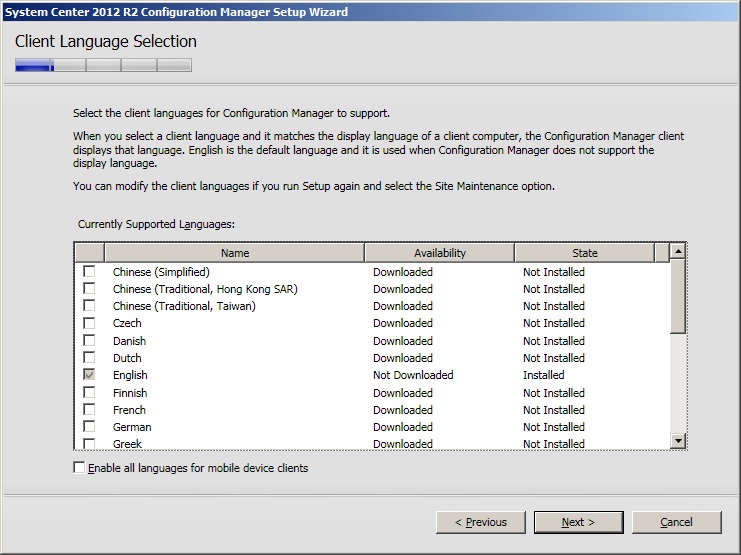
Task: Check the Finnish language checkbox
Action: pyautogui.click(x=90, y=393)
